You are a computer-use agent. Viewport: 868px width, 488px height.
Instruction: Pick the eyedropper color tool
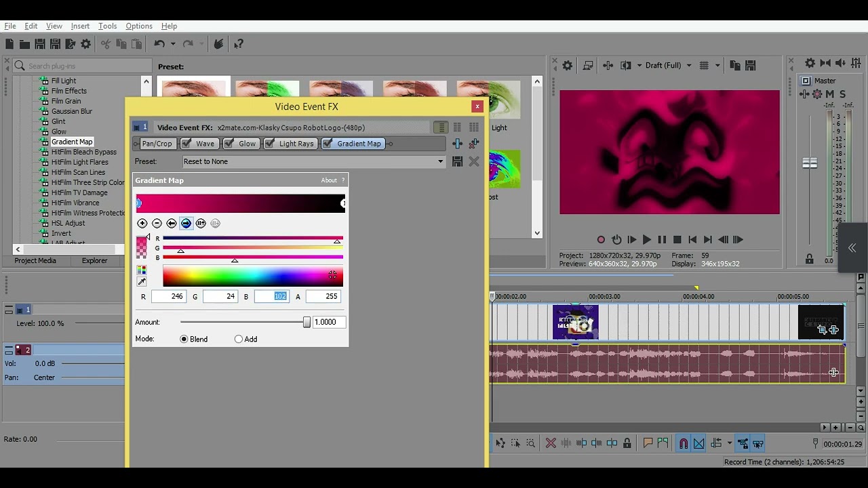(x=142, y=282)
